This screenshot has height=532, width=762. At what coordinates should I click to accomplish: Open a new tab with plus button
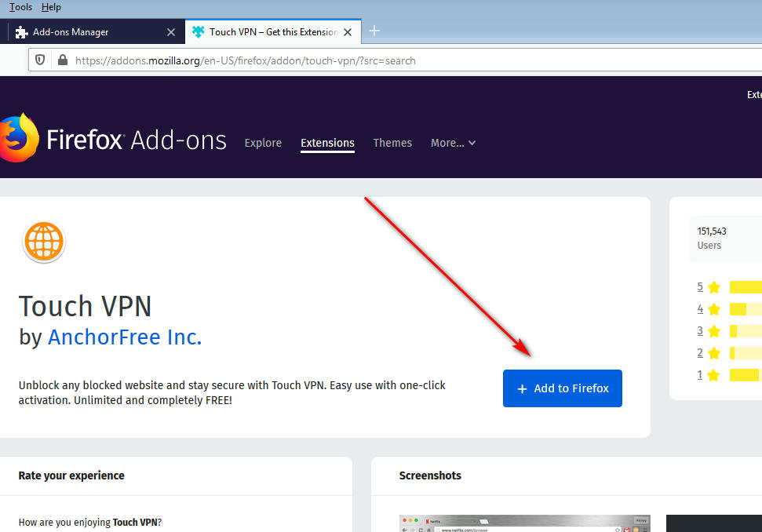tap(374, 31)
